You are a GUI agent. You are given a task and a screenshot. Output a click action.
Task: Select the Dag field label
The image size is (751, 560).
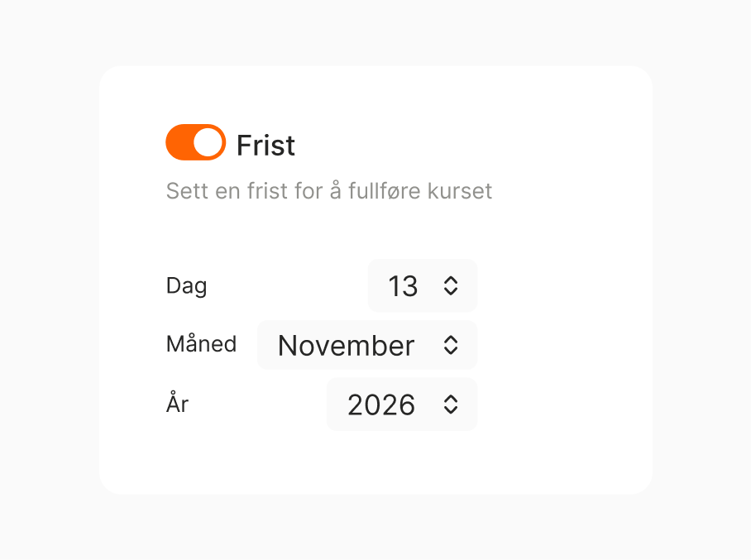tap(186, 285)
